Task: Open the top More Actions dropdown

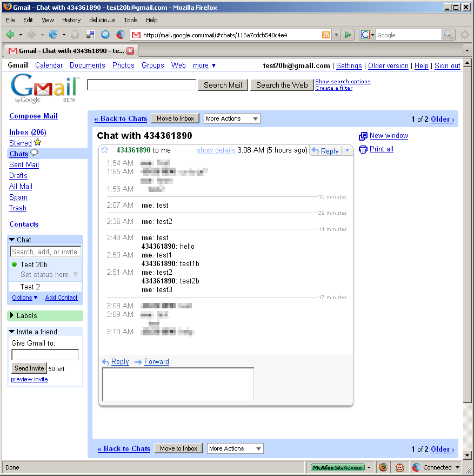Action: coord(232,118)
